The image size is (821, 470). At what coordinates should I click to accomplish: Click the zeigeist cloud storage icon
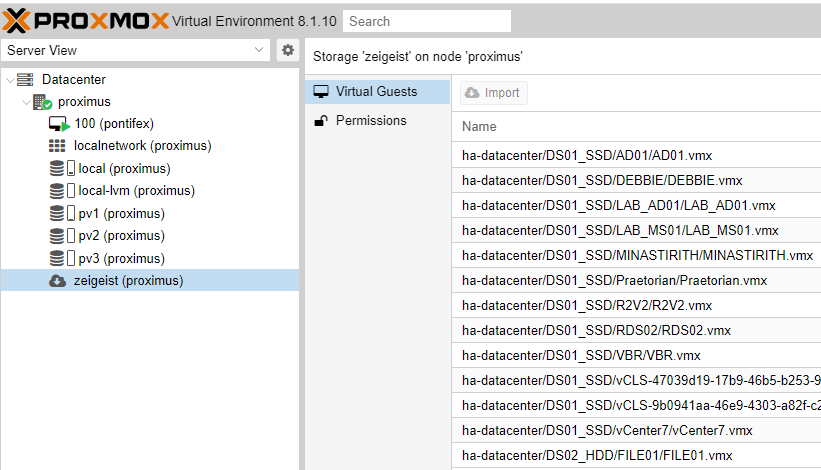coord(58,281)
